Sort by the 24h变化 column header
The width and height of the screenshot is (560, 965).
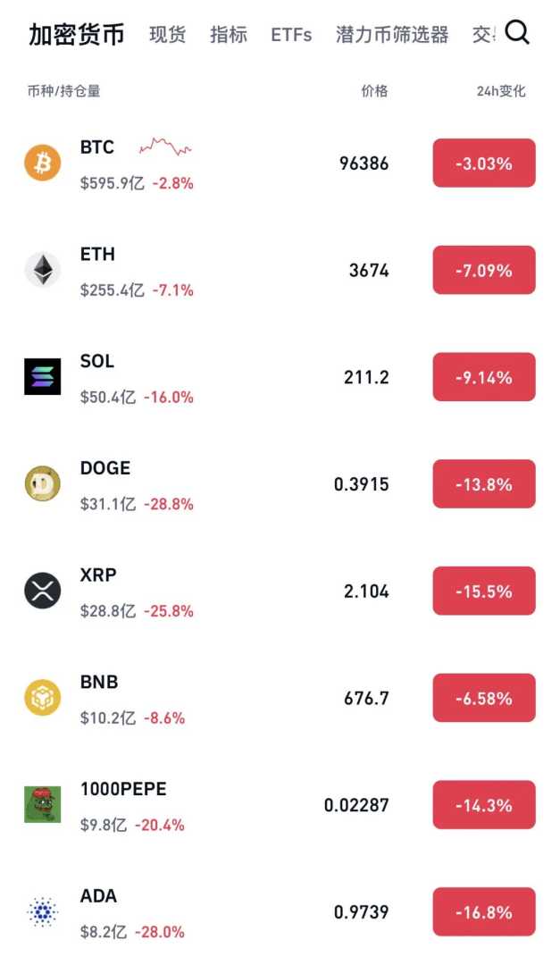coord(501,91)
